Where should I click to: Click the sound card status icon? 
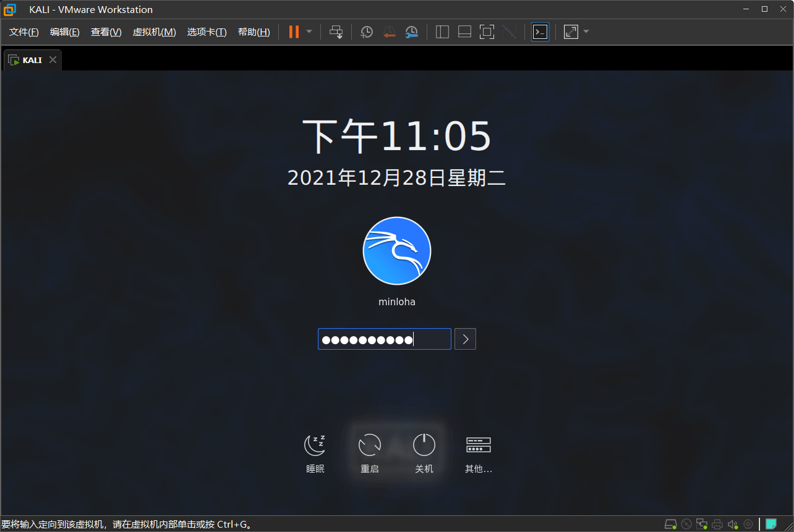click(733, 525)
